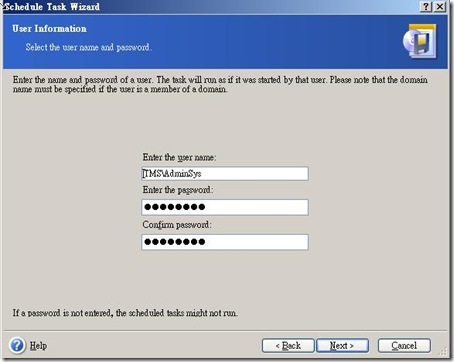Select the Enter the password field
Screen dimensions: 454x362
[x=225, y=207]
